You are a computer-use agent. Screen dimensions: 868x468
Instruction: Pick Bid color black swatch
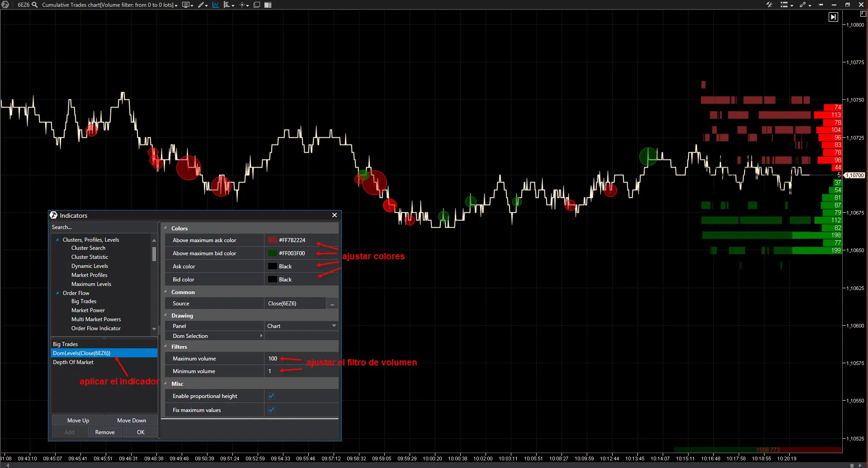[273, 279]
